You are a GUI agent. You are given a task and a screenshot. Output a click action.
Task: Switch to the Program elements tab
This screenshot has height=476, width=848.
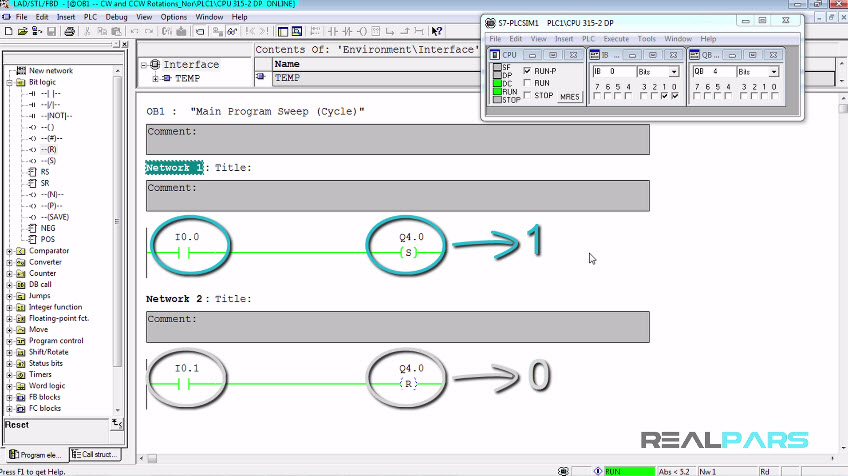pos(36,454)
